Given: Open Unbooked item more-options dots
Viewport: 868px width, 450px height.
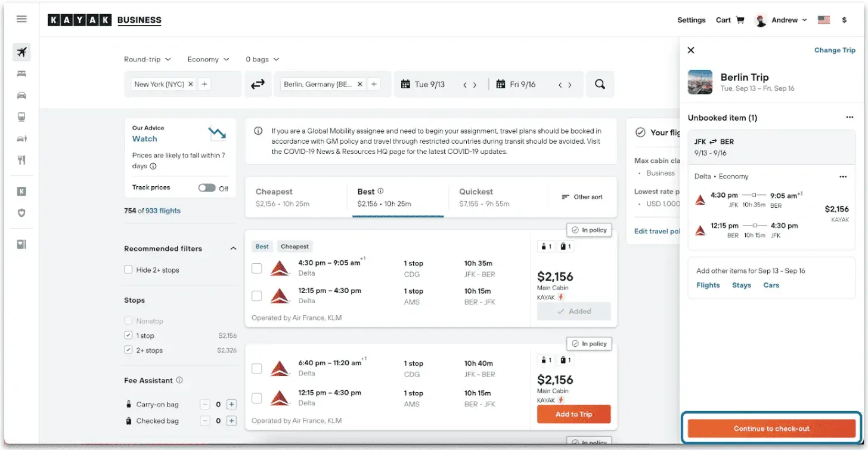Looking at the screenshot, I should 850,118.
